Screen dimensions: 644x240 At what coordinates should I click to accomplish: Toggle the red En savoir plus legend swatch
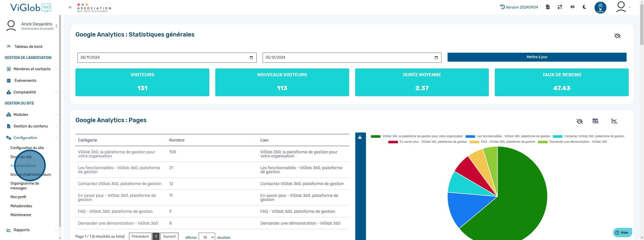393,142
